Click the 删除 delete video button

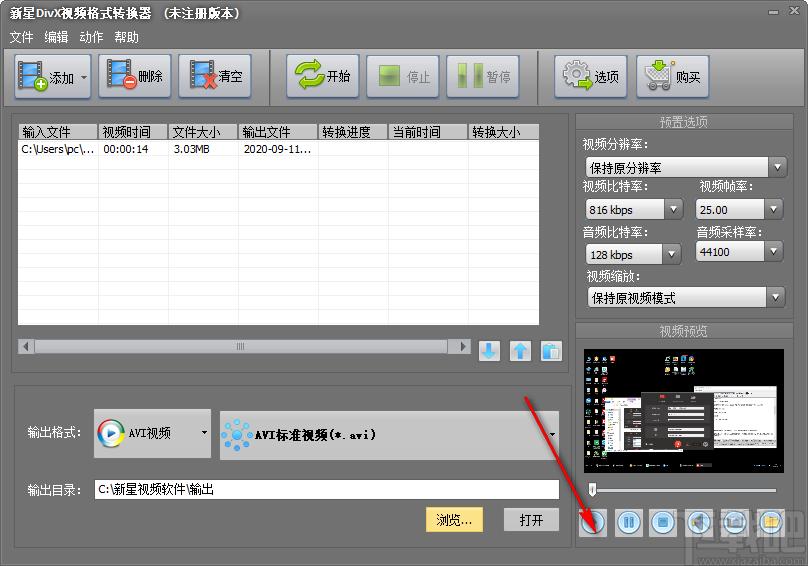(x=134, y=76)
